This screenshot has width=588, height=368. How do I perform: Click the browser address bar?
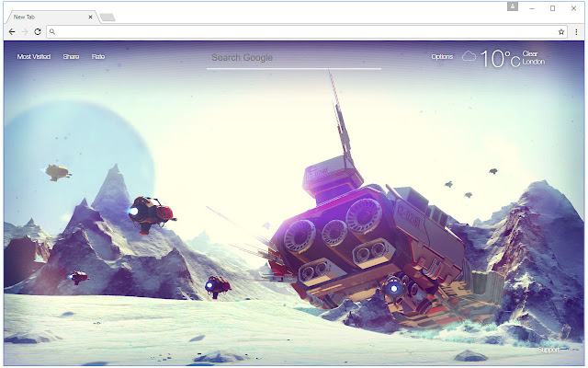[x=306, y=32]
